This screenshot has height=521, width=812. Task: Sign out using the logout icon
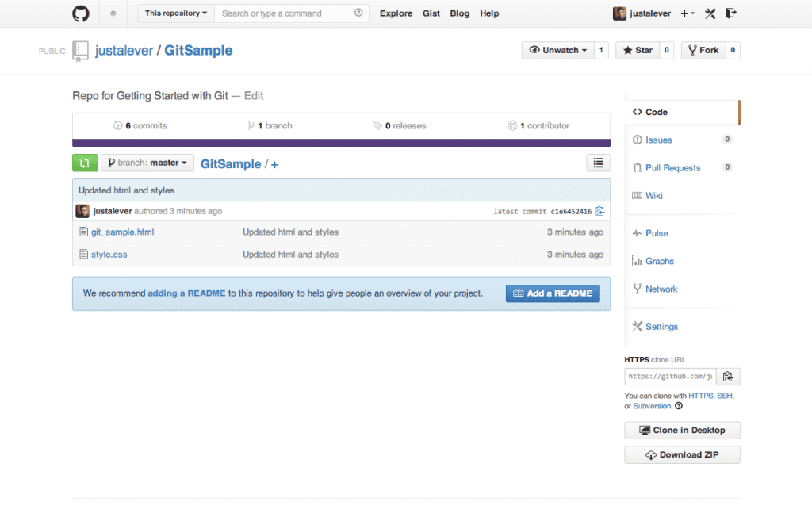click(731, 13)
